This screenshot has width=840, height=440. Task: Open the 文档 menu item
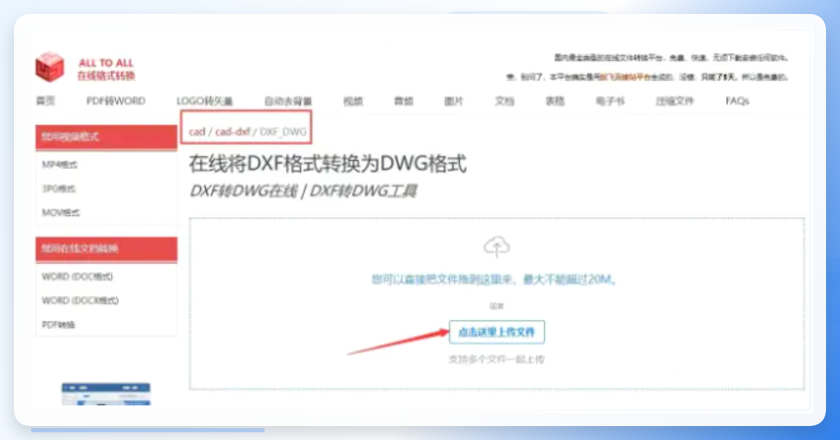click(504, 101)
